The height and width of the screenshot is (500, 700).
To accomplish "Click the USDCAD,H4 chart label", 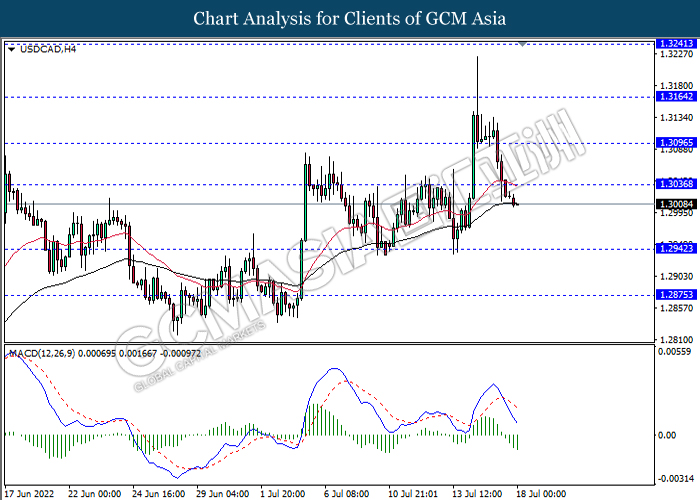I will pos(48,49).
